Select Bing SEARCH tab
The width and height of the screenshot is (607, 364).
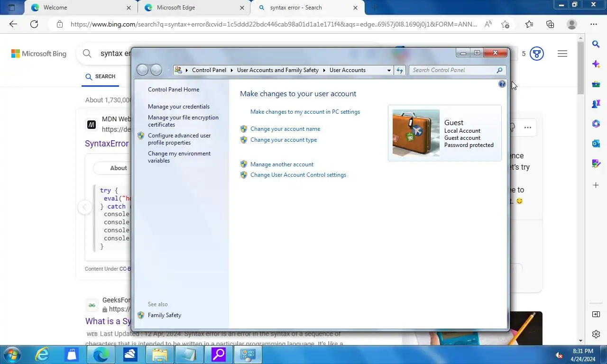coord(101,76)
